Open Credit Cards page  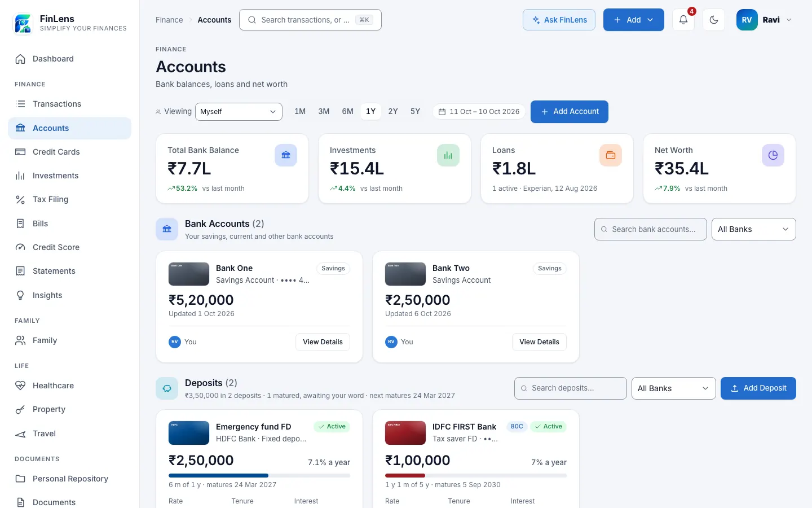[x=70, y=152]
